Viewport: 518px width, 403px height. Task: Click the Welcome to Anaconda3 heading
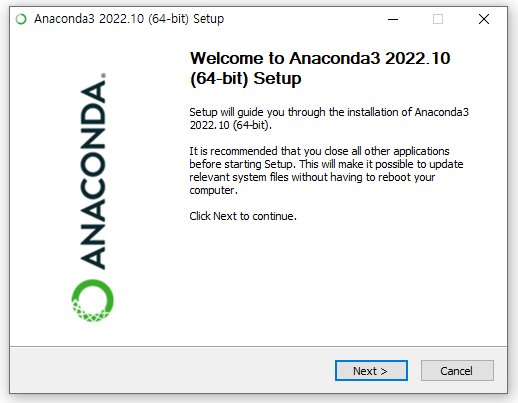(x=320, y=58)
